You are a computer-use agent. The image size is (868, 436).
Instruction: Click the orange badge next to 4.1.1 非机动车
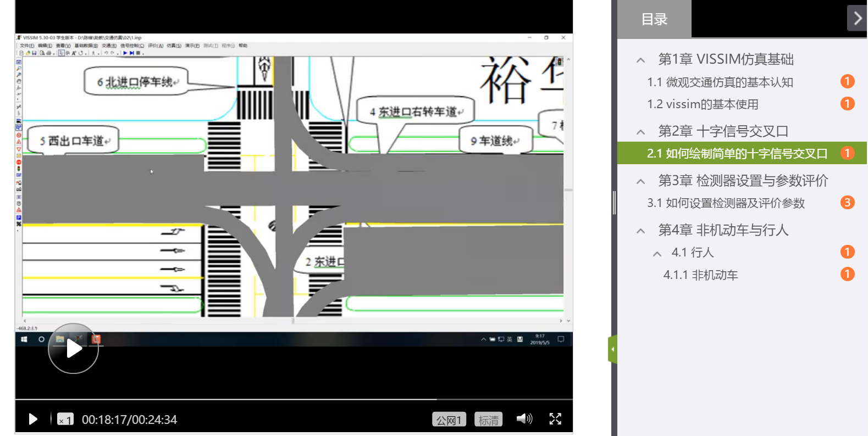847,274
